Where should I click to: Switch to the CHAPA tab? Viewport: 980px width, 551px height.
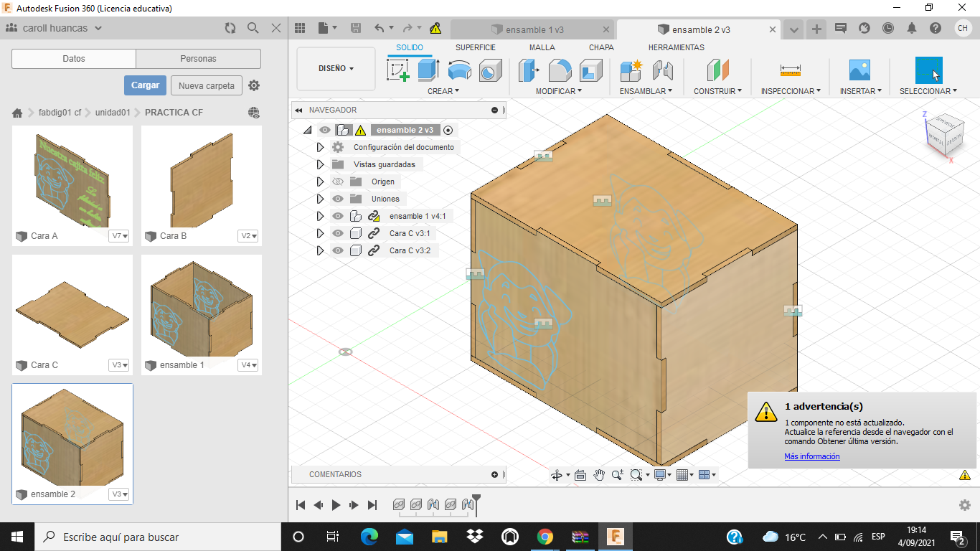click(601, 47)
